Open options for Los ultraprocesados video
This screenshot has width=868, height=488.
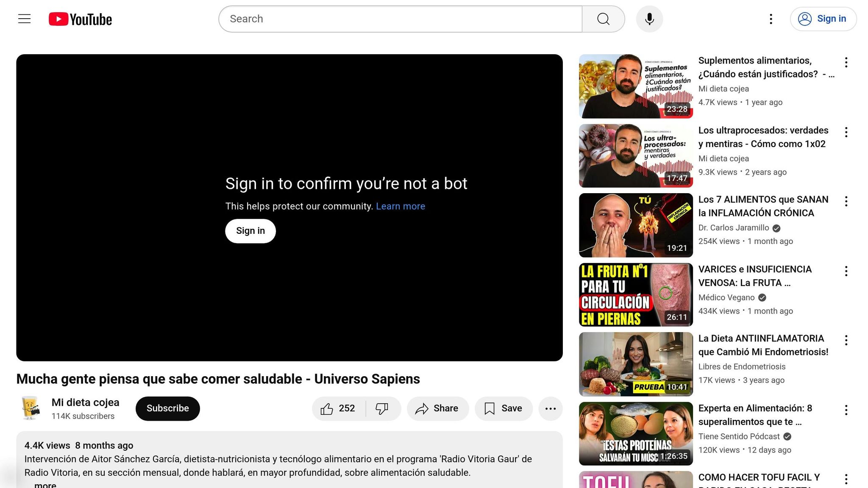click(846, 132)
